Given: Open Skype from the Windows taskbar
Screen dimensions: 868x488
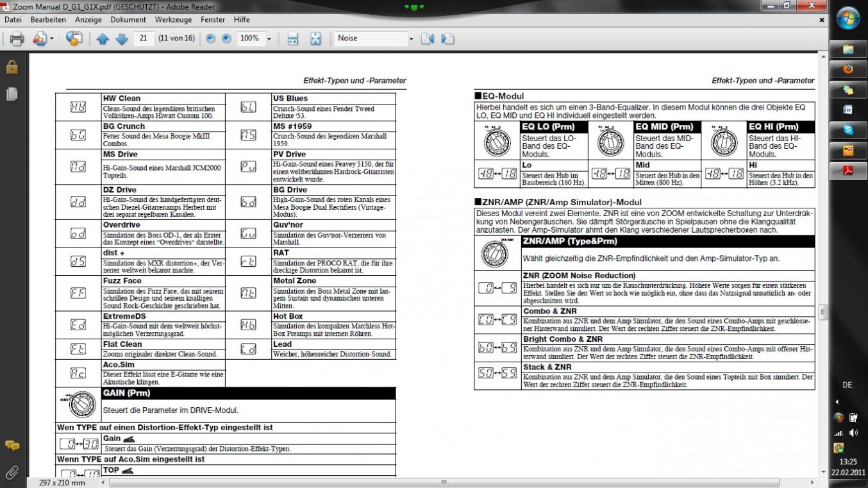Looking at the screenshot, I should (x=848, y=130).
